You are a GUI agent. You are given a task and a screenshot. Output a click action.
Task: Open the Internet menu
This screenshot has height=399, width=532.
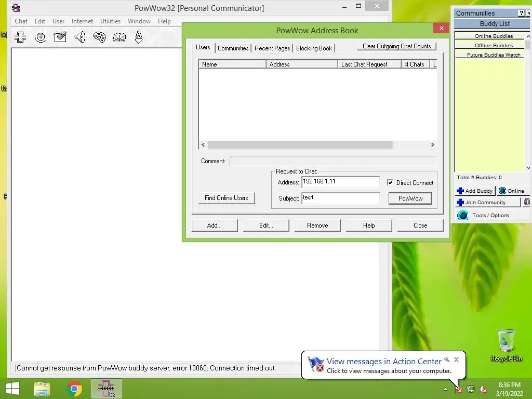point(82,21)
